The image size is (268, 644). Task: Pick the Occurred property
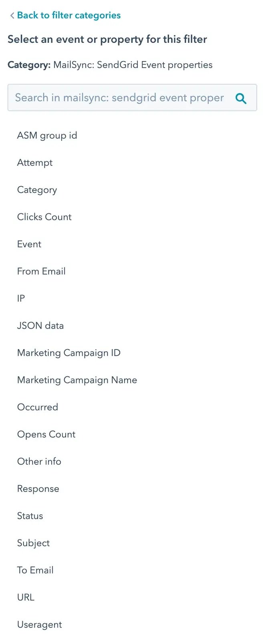38,407
